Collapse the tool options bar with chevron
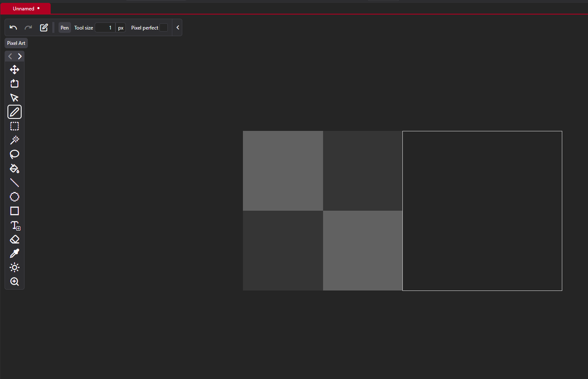The height and width of the screenshot is (379, 588). pos(178,27)
